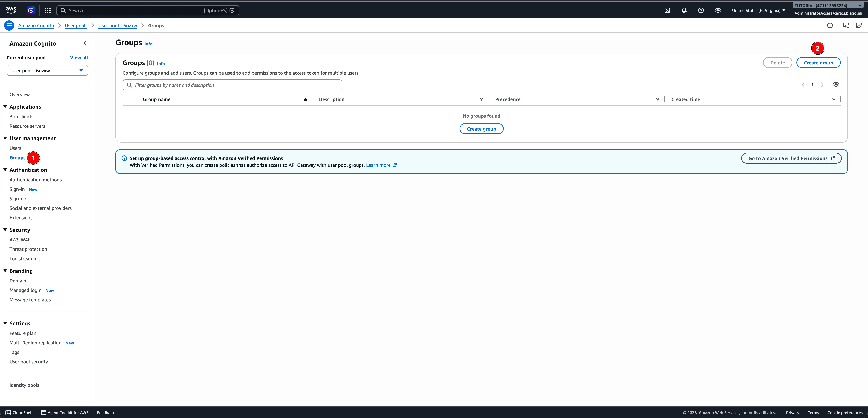Open the AWS home logo
The image size is (868, 418).
pyautogui.click(x=11, y=10)
